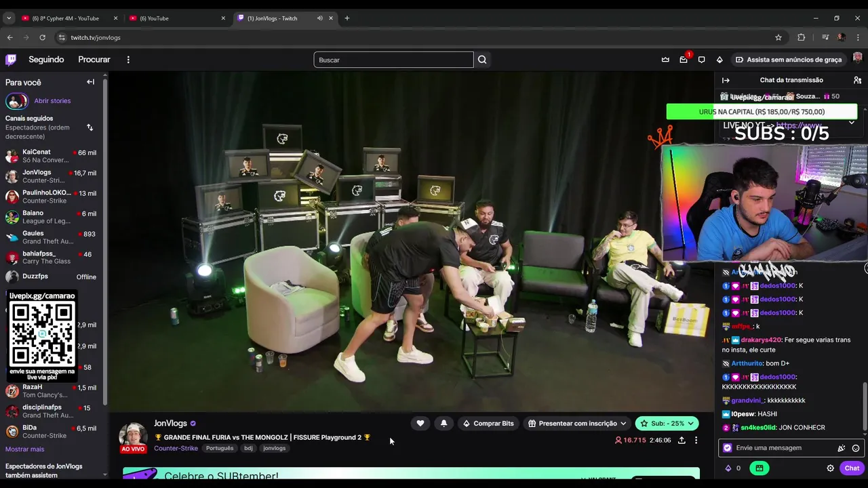This screenshot has width=868, height=488.
Task: Click the JonVlogs channel name
Action: (x=170, y=424)
